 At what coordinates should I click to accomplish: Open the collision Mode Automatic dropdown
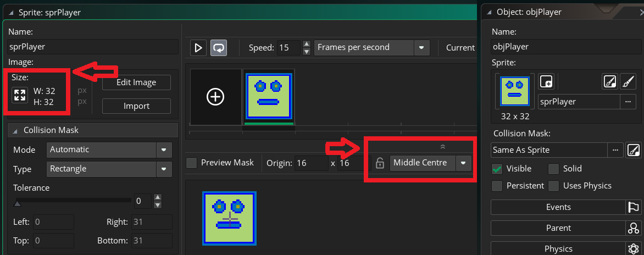point(109,150)
